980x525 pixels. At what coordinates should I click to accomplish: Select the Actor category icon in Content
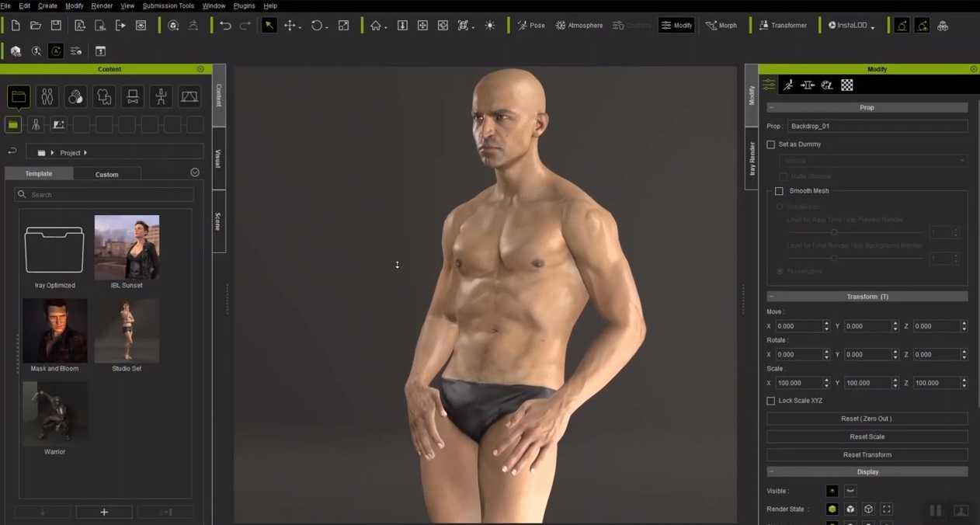47,97
